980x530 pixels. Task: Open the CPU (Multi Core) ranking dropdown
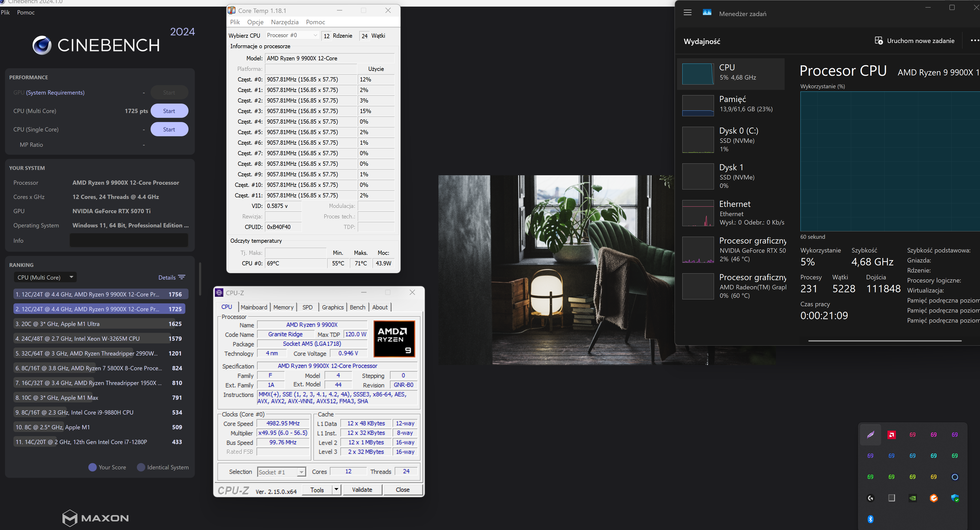point(45,277)
